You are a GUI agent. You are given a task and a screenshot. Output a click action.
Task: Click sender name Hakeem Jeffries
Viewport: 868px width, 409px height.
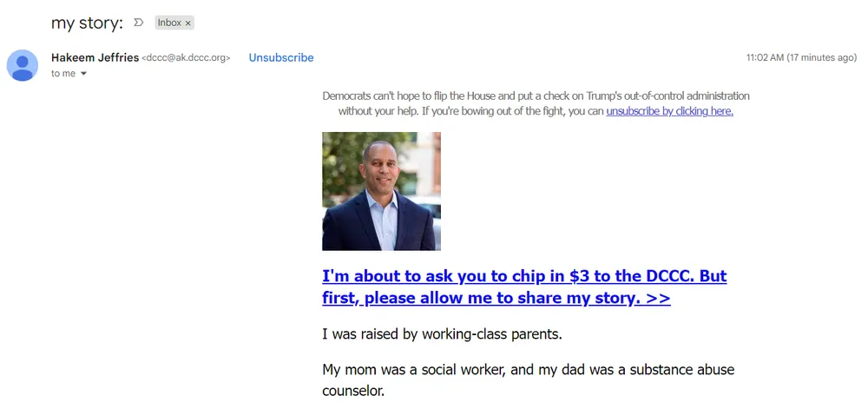tap(95, 57)
